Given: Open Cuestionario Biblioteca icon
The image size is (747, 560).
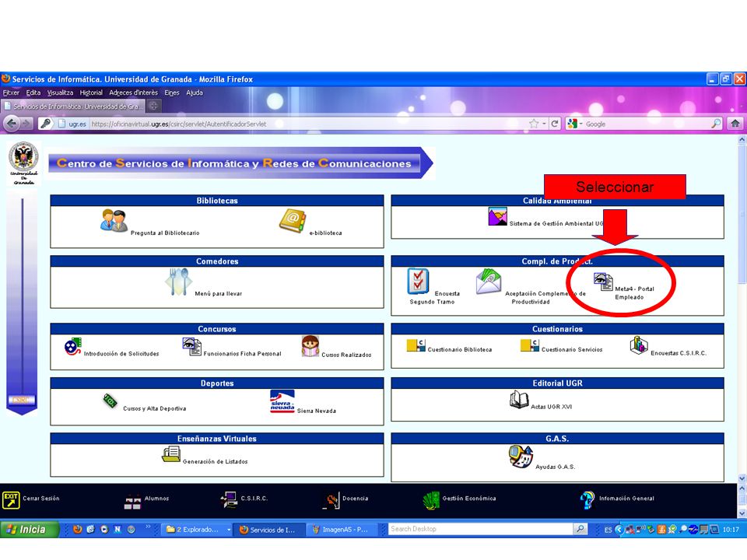Looking at the screenshot, I should tap(416, 345).
